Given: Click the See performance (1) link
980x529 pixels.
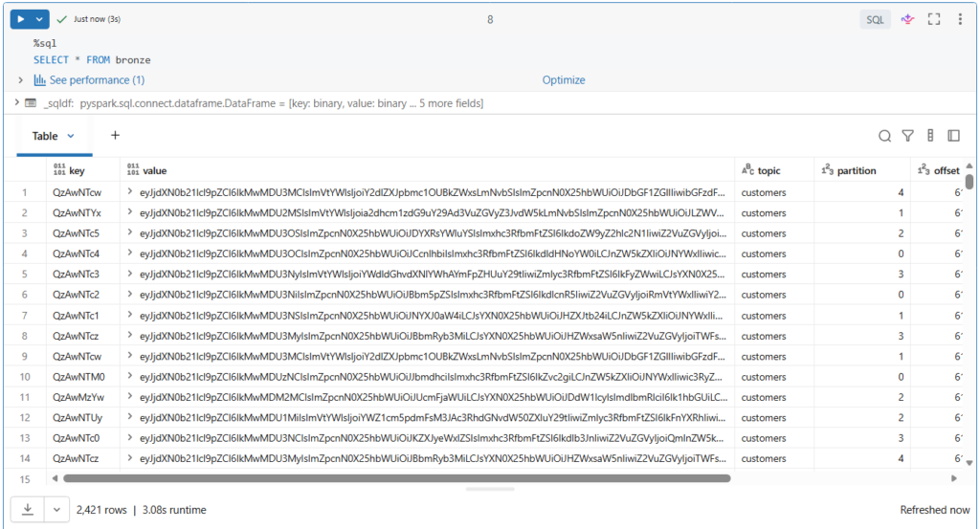Looking at the screenshot, I should (97, 80).
